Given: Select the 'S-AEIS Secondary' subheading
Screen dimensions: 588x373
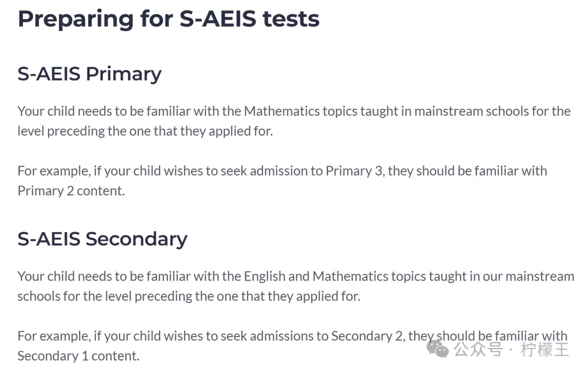Looking at the screenshot, I should pos(102,239).
